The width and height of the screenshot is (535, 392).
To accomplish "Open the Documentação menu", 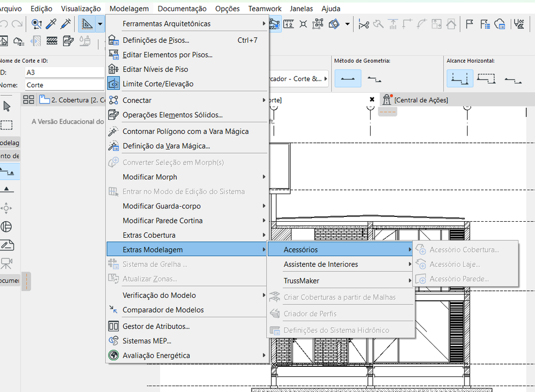I will 182,9.
